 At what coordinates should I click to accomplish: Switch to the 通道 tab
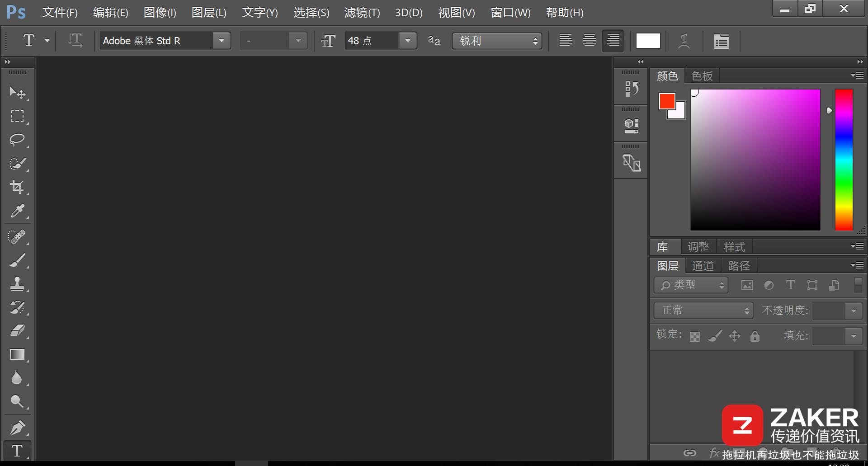pyautogui.click(x=703, y=266)
